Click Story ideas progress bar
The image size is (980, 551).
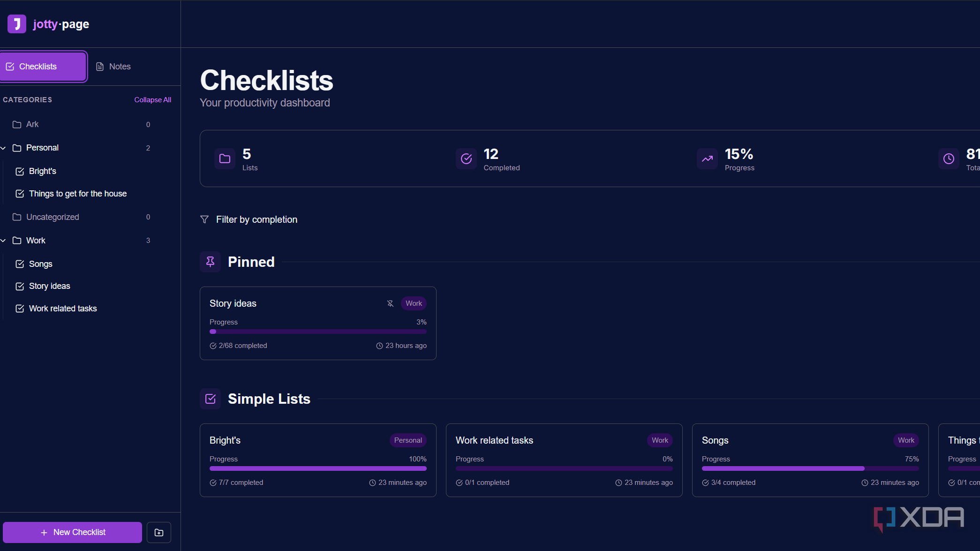318,332
